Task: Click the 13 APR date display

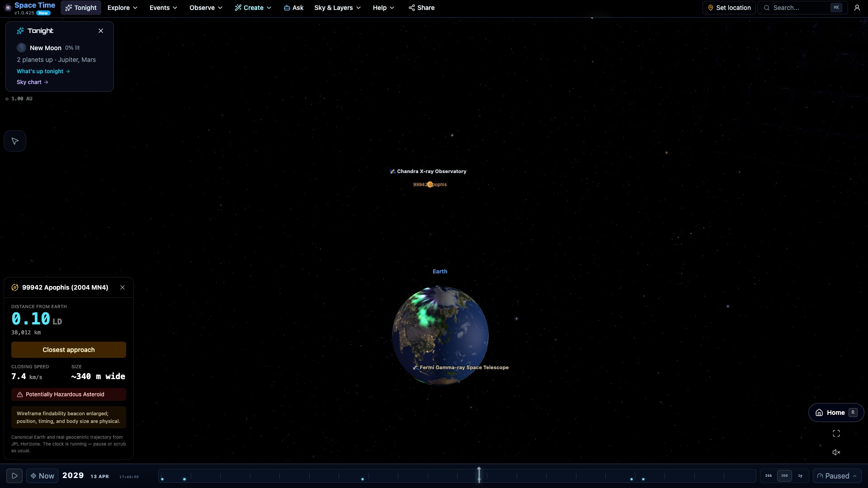Action: click(99, 476)
